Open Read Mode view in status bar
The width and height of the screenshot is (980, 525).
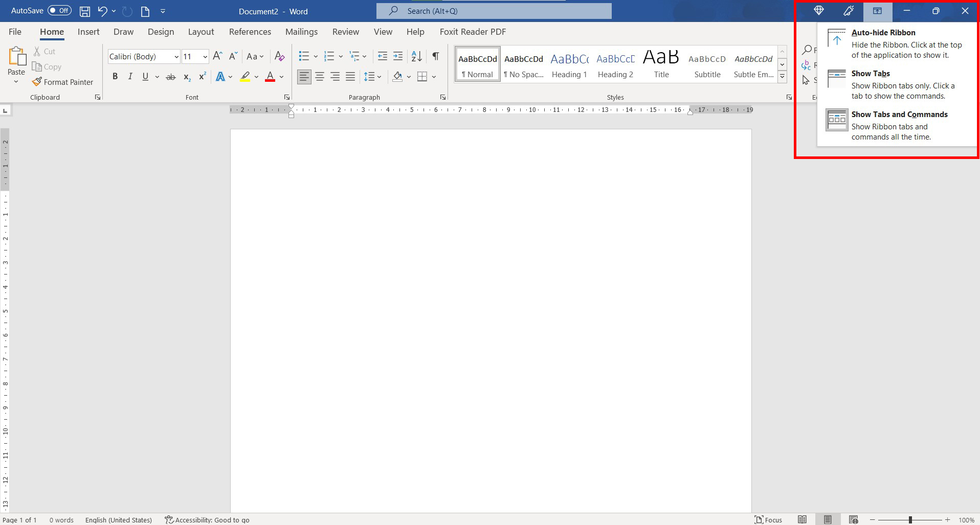click(803, 519)
